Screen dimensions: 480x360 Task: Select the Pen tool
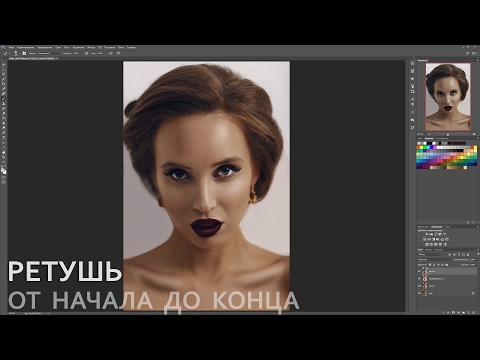click(x=4, y=132)
